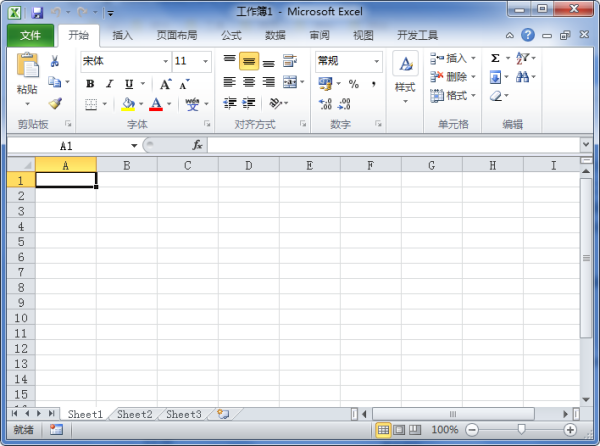Click the Undo arrow icon
The image size is (600, 446).
56,12
